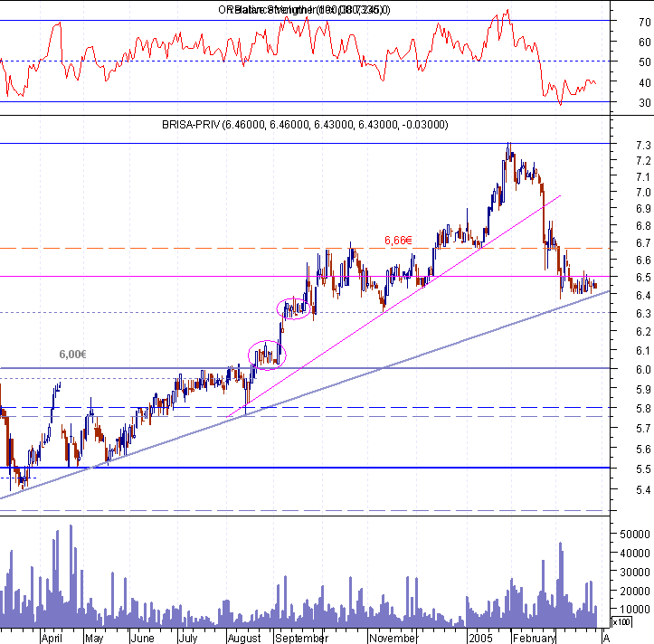Click the 7.2 value on the price axis

click(643, 161)
